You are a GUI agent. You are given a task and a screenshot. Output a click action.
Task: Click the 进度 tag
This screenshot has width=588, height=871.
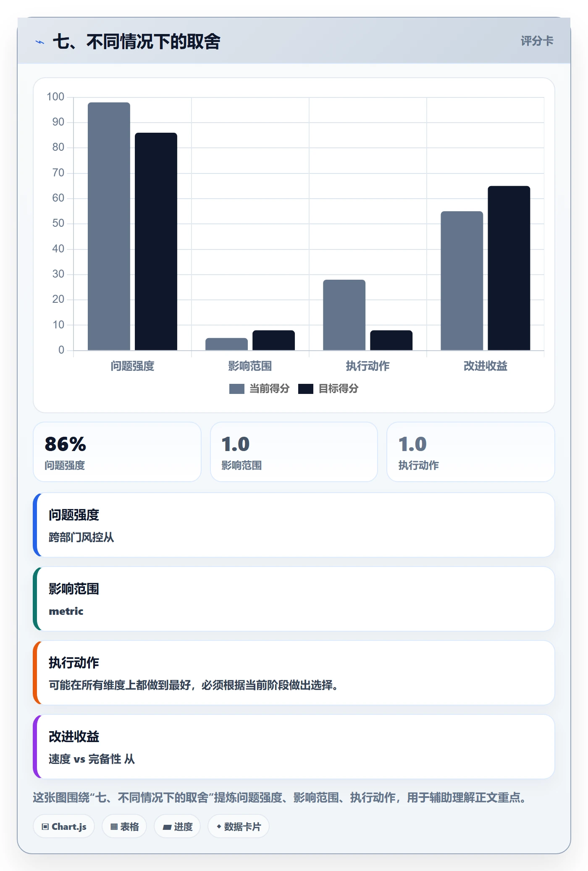(177, 826)
